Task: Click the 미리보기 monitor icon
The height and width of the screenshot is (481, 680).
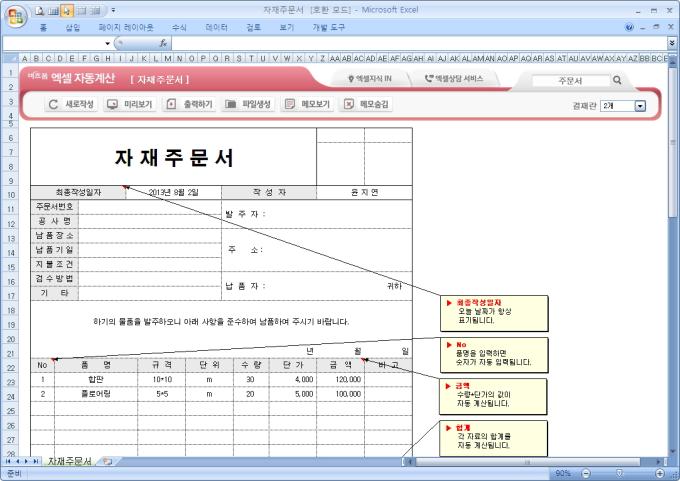Action: click(112, 104)
